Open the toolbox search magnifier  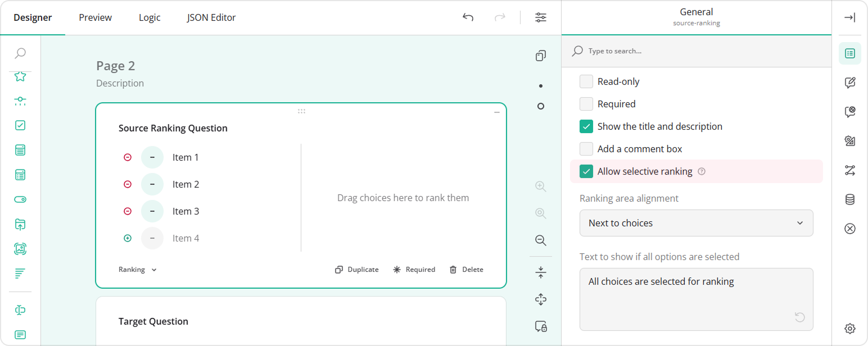tap(20, 53)
